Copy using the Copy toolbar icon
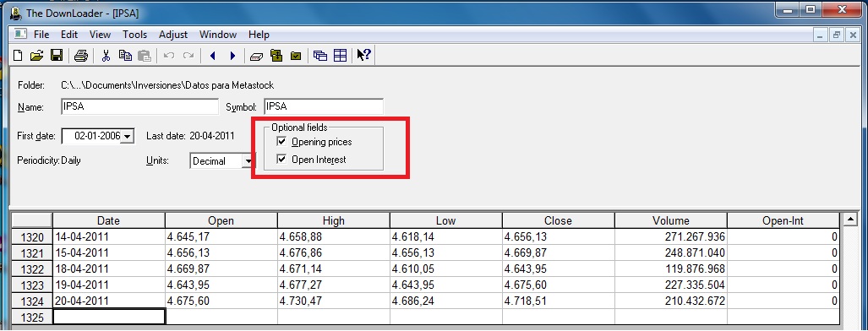 point(125,56)
